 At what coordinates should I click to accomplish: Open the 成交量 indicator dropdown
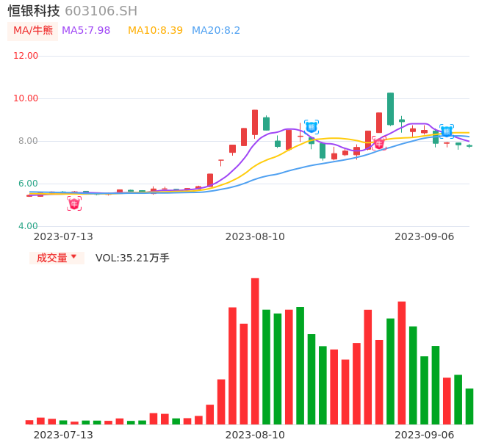pyautogui.click(x=57, y=258)
